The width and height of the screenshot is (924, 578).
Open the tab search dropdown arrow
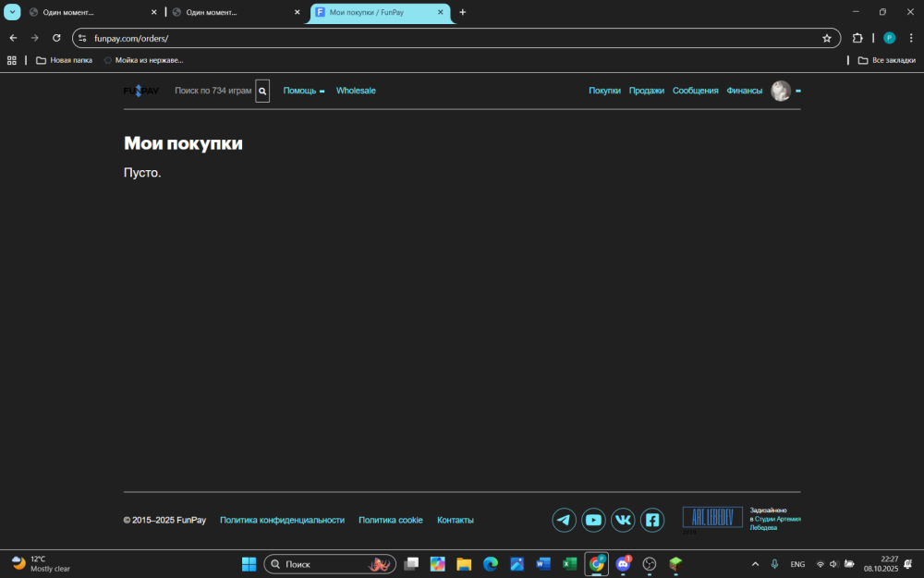[x=12, y=12]
